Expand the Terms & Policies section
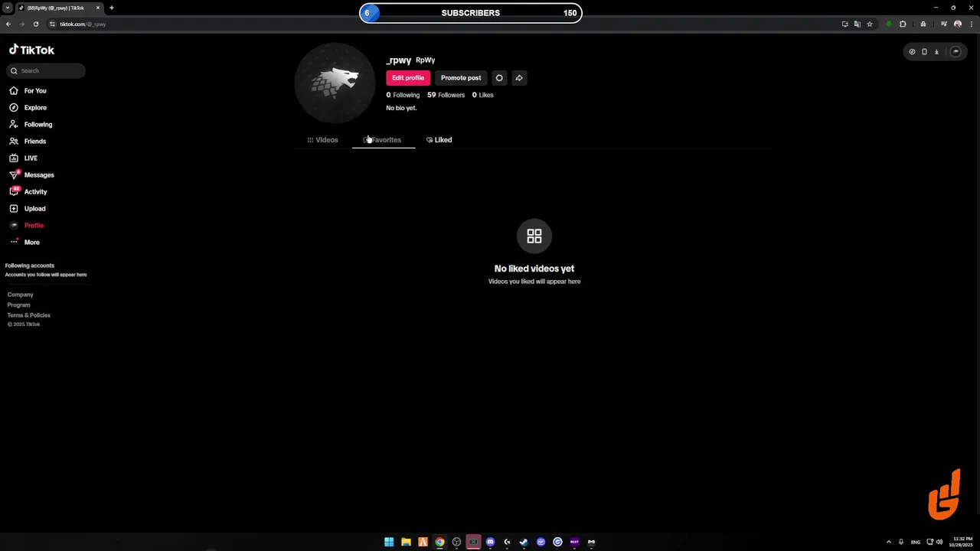The image size is (980, 551). coord(29,315)
